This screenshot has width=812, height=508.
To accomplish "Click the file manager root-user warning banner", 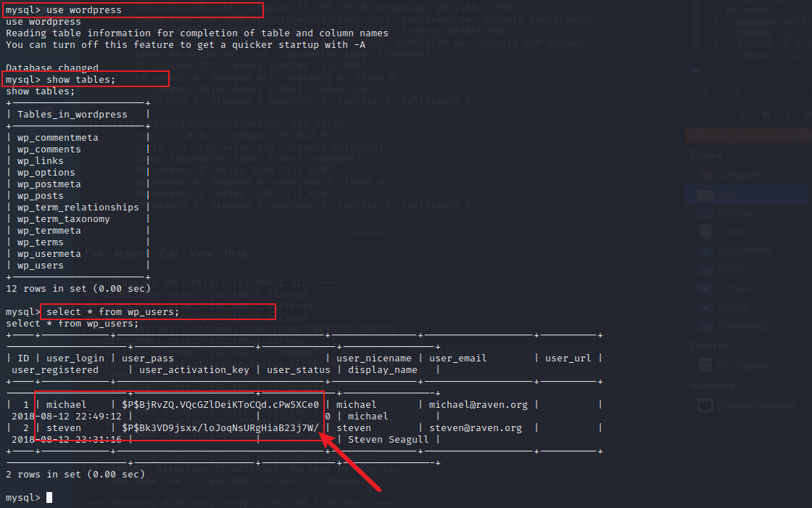I will click(748, 136).
